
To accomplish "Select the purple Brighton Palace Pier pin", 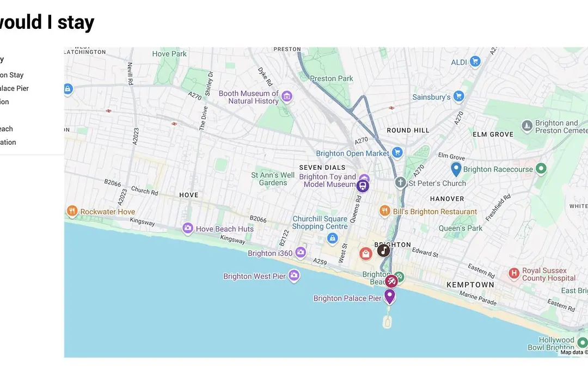I will pos(390,296).
